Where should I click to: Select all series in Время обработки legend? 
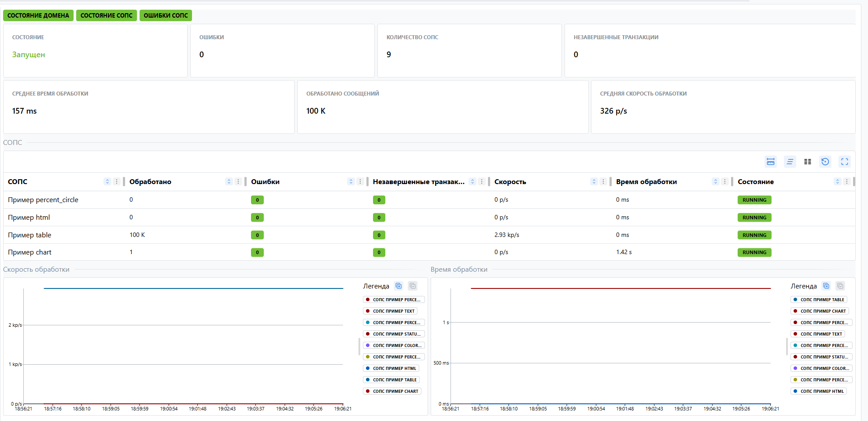point(840,286)
